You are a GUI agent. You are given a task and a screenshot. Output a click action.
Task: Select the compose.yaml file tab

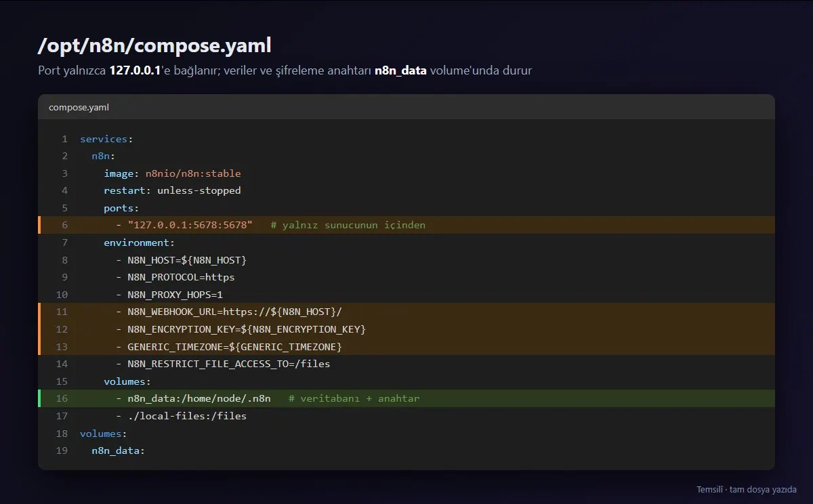point(79,107)
